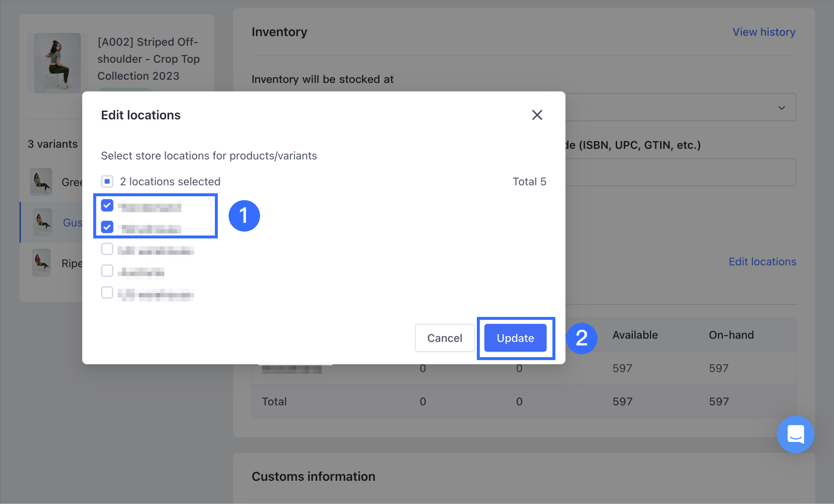Toggle the '2 locations selected' master checkbox

point(107,182)
